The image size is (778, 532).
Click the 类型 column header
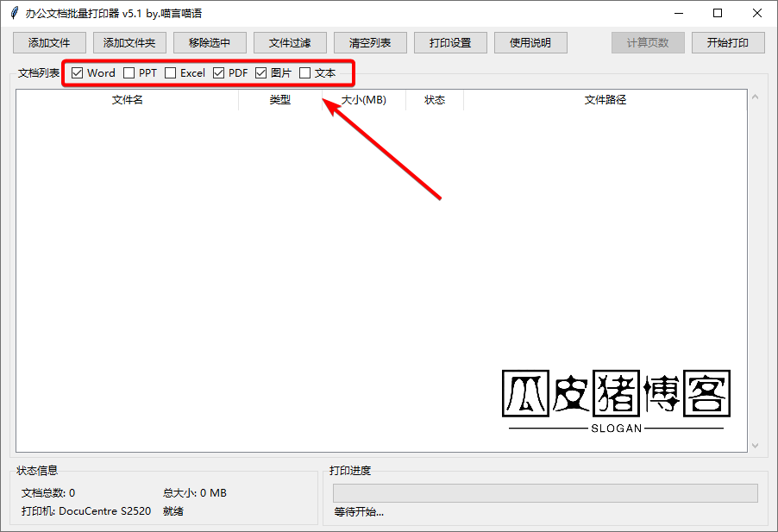click(x=280, y=100)
